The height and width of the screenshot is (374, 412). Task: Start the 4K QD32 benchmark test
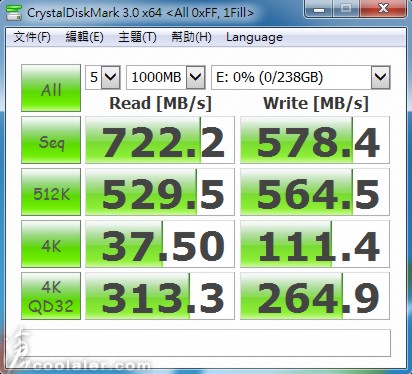point(51,296)
